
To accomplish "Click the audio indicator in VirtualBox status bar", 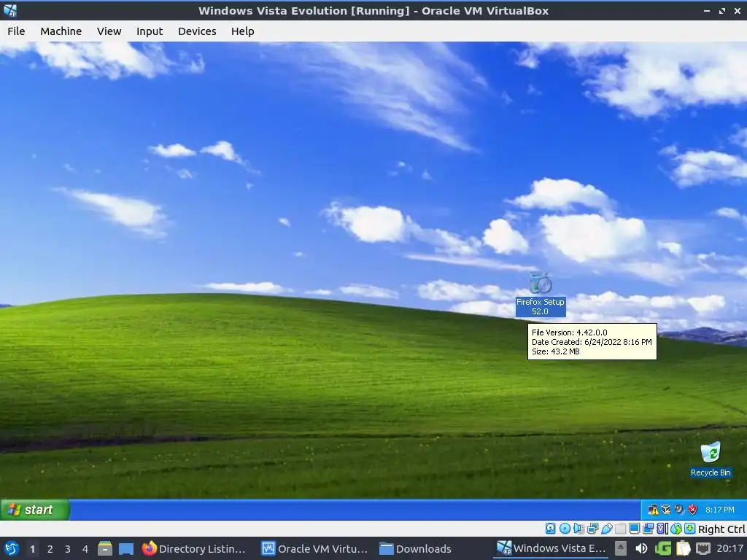I will click(x=578, y=528).
